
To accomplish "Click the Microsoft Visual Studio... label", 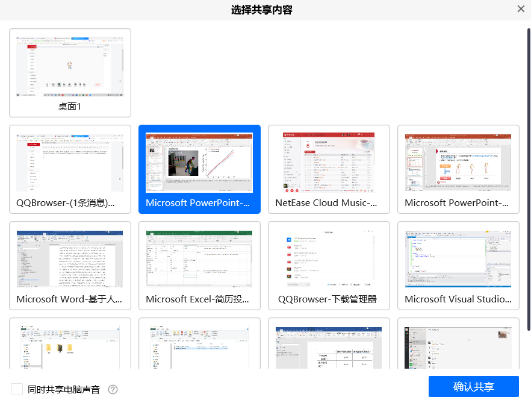I will 458,299.
